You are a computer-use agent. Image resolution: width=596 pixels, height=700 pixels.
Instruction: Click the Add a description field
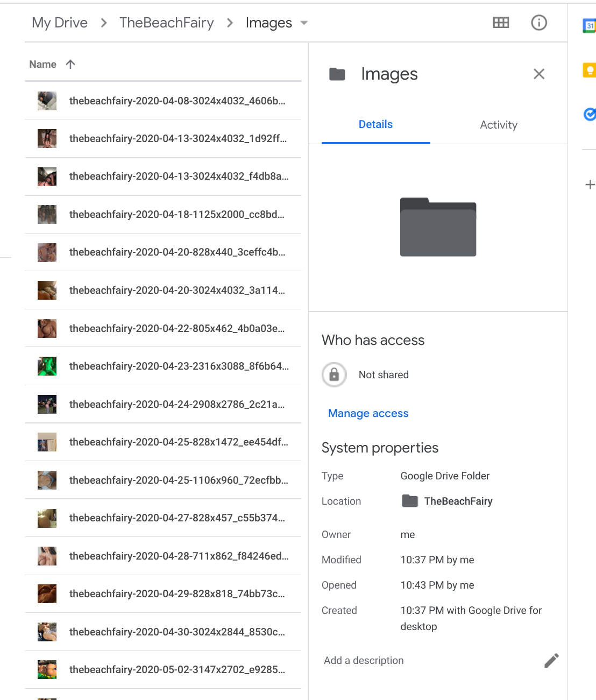(x=364, y=660)
